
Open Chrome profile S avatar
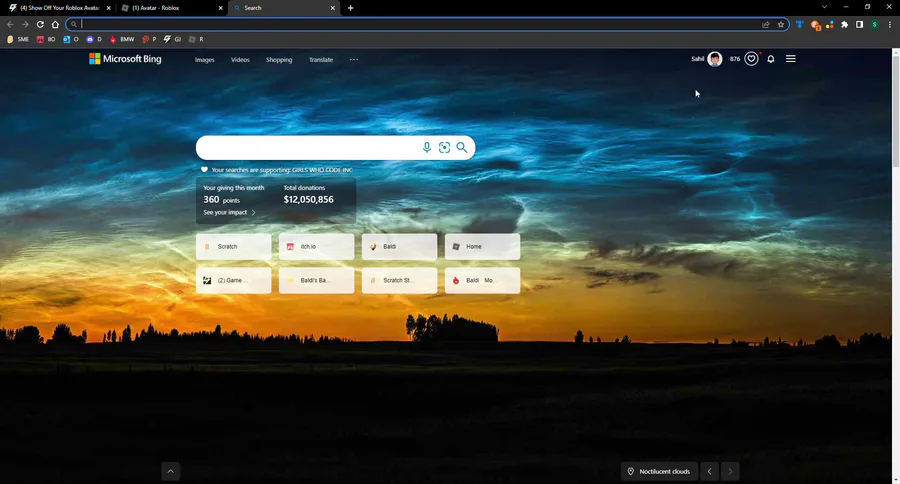tap(874, 25)
